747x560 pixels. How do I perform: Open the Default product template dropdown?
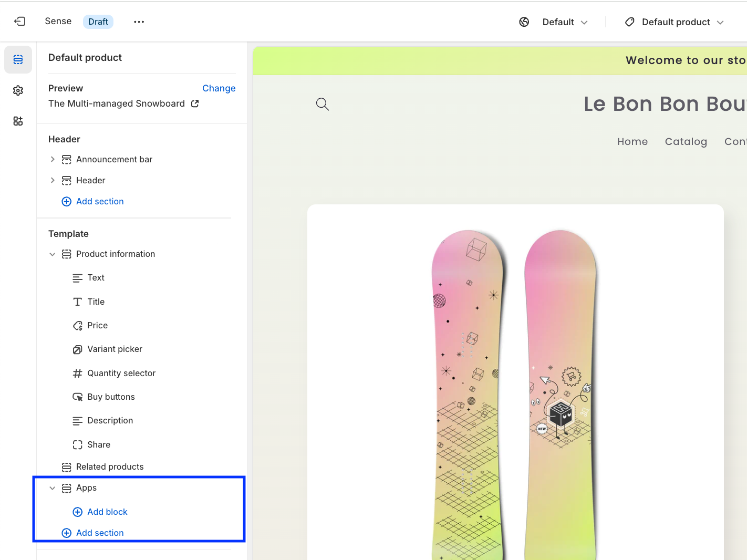(x=675, y=22)
